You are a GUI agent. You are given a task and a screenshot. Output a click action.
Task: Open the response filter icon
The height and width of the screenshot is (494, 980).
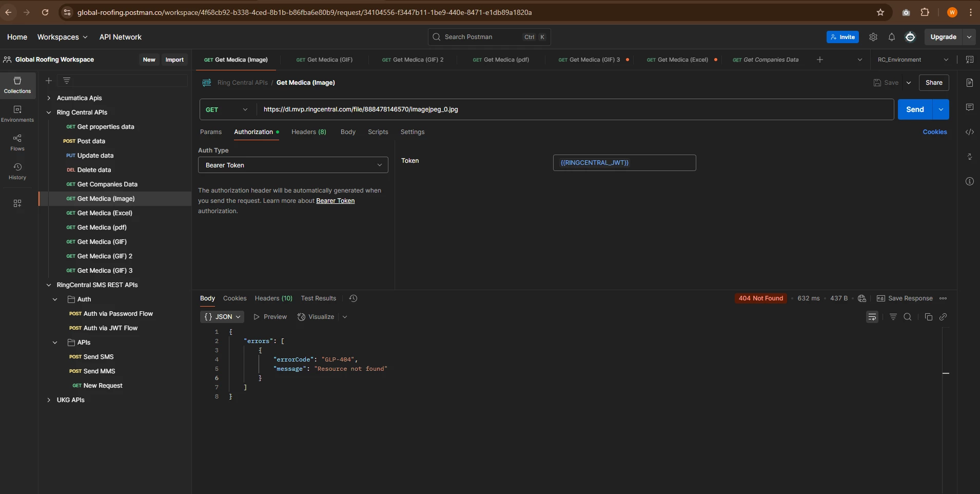point(893,317)
